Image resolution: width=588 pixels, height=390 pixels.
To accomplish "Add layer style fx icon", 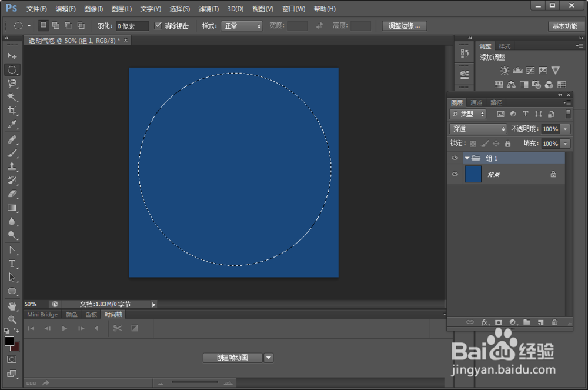I will click(485, 322).
